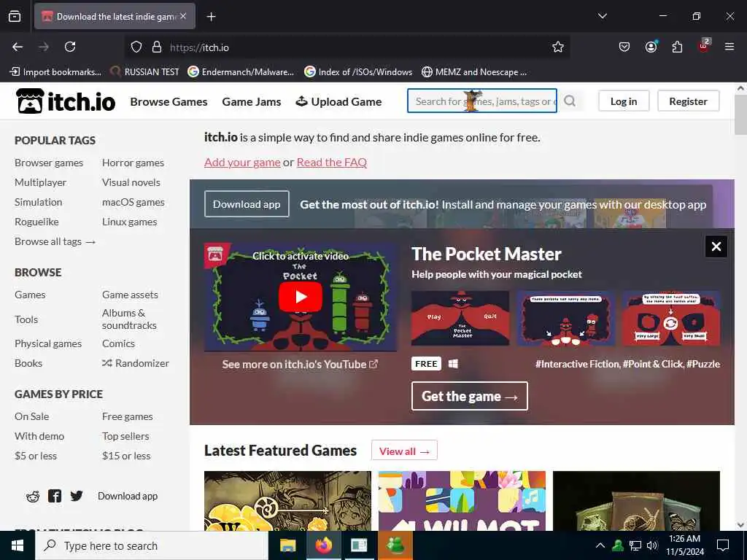The image size is (747, 560).
Task: Open Browse Games in the header
Action: click(x=169, y=101)
